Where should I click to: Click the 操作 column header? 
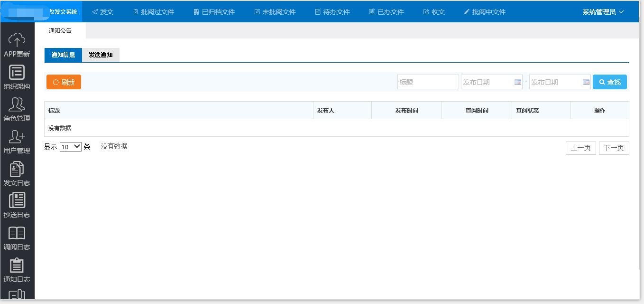(600, 110)
